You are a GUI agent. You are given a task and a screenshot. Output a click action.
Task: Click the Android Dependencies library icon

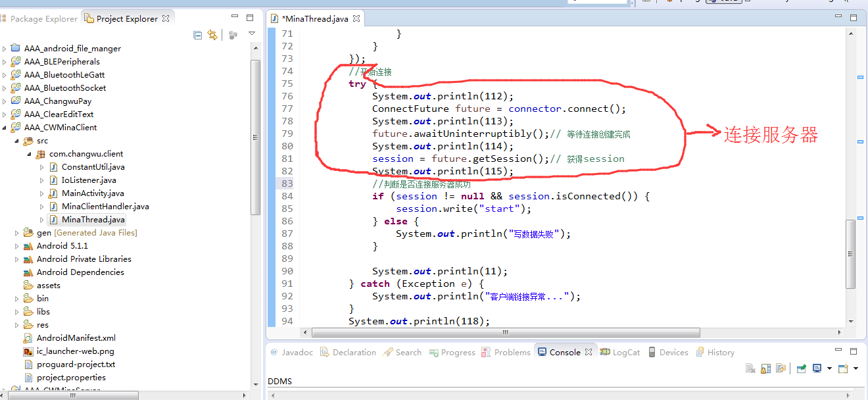click(28, 272)
